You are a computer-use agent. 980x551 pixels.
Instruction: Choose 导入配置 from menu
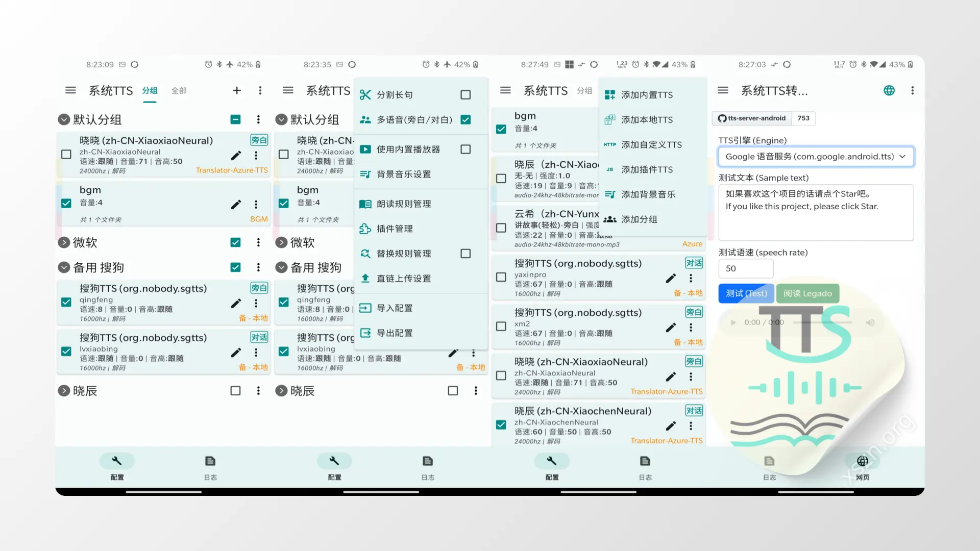421,308
